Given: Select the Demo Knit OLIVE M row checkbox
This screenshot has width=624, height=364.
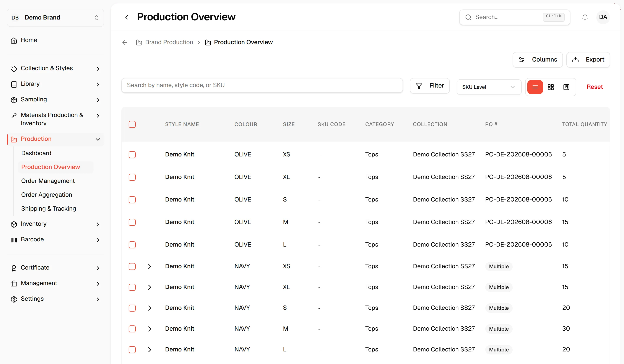Looking at the screenshot, I should (x=132, y=222).
